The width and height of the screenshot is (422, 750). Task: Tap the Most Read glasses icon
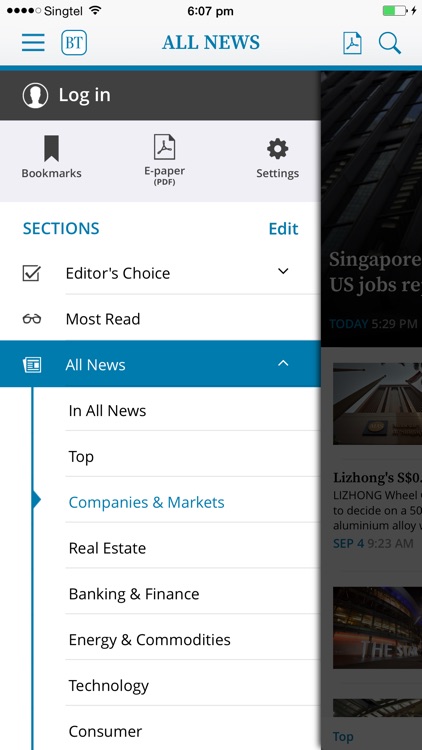pyautogui.click(x=32, y=319)
